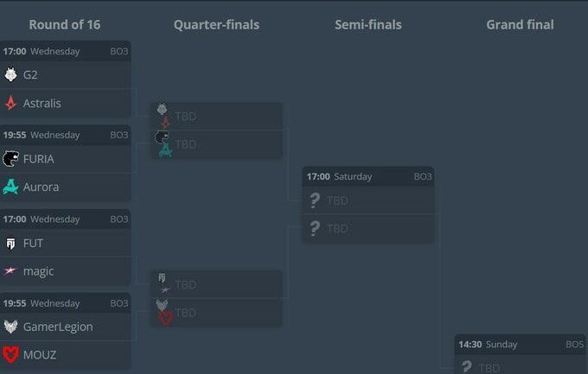Select the FURIA panther logo
588x374 pixels.
click(10, 159)
